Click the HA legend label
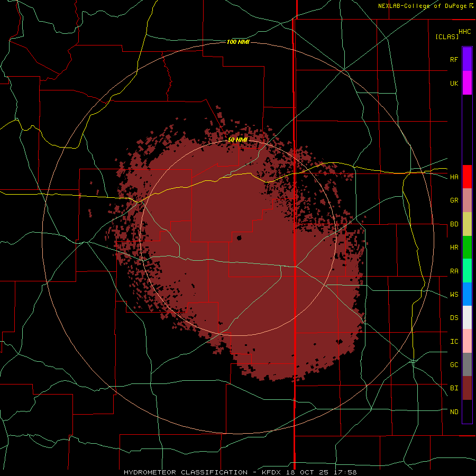476x476 pixels. (454, 177)
